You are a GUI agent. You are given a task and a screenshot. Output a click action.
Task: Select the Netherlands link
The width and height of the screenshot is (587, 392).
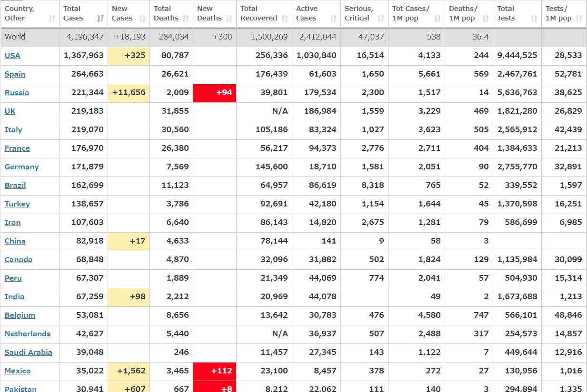[27, 334]
